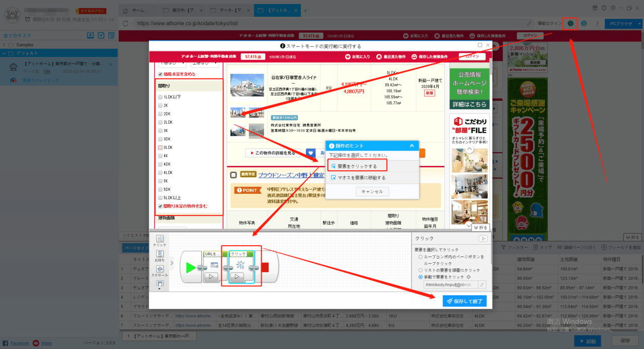Run the クリック step play button
The width and height of the screenshot is (644, 349).
237,276
